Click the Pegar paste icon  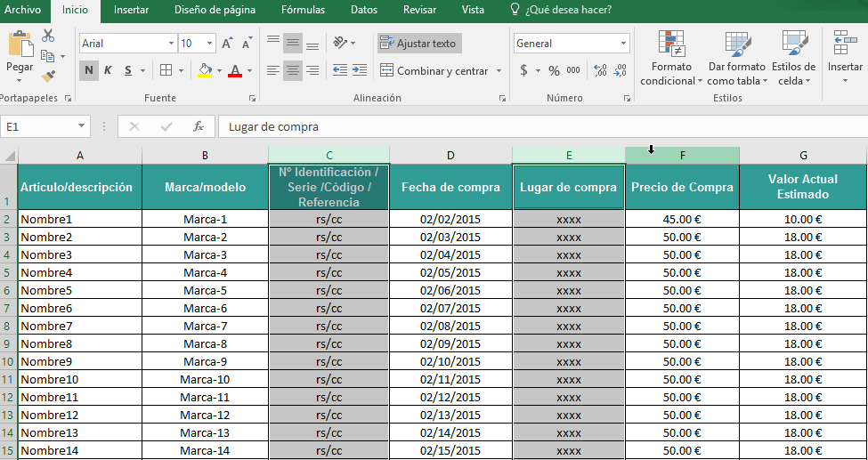(20, 45)
